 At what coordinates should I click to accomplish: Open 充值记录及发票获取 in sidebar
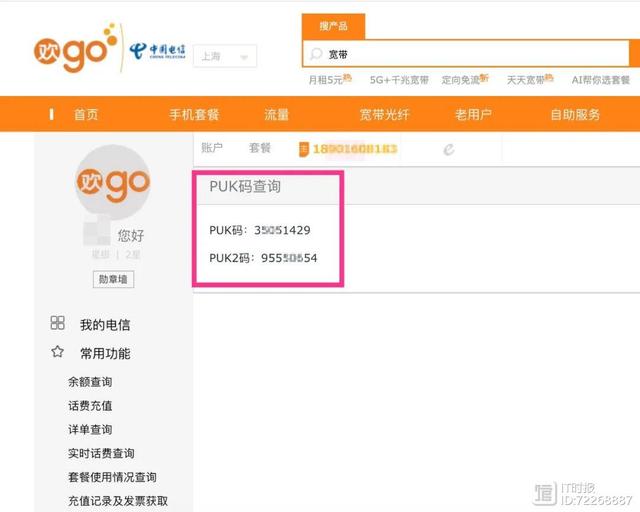[118, 501]
